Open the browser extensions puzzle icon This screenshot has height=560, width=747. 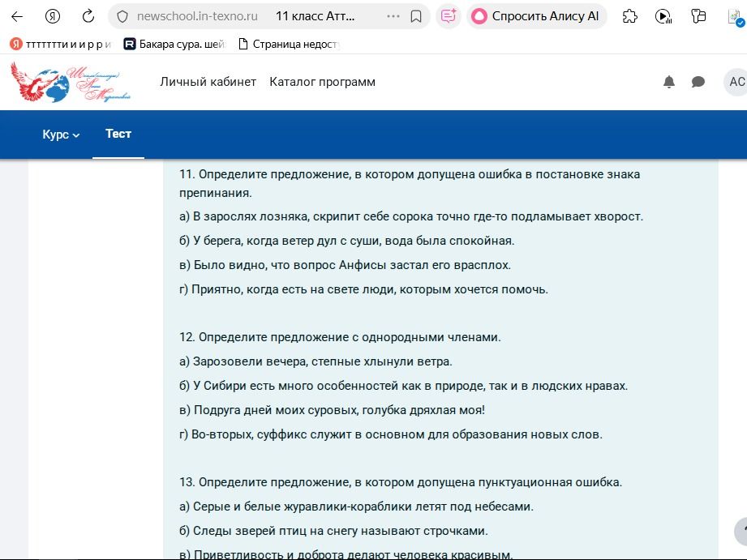coord(630,16)
